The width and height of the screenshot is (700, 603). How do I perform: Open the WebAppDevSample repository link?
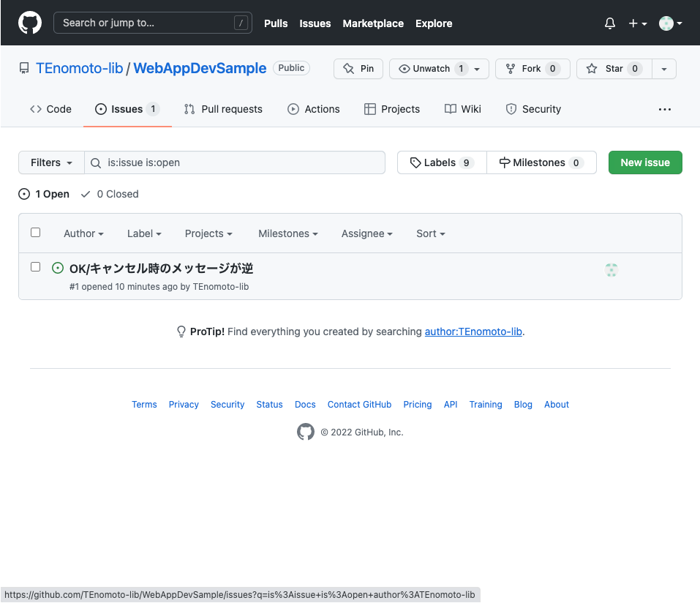200,68
